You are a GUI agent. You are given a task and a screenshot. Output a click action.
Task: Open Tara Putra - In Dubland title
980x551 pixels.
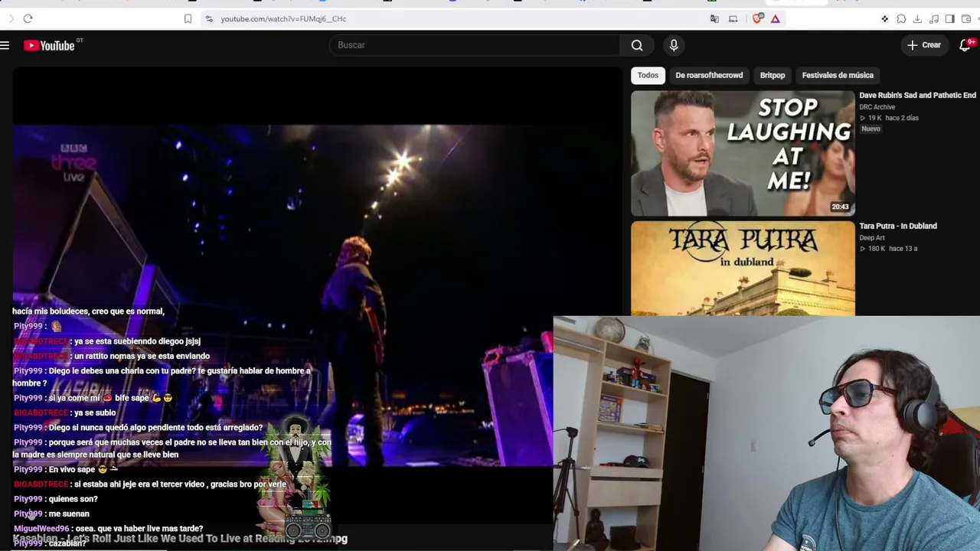[898, 226]
